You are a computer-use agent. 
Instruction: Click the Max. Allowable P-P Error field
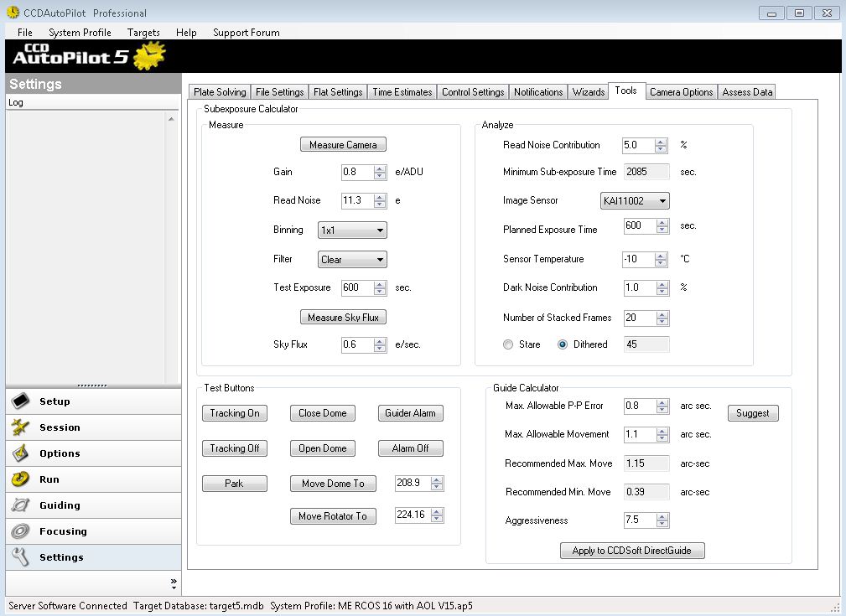[640, 406]
